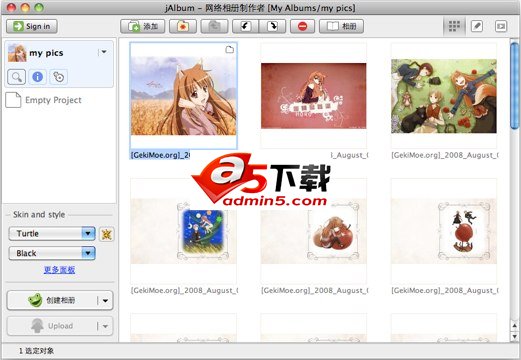This screenshot has width=521, height=360.
Task: Open the my pics project dropdown arrow
Action: [104, 52]
